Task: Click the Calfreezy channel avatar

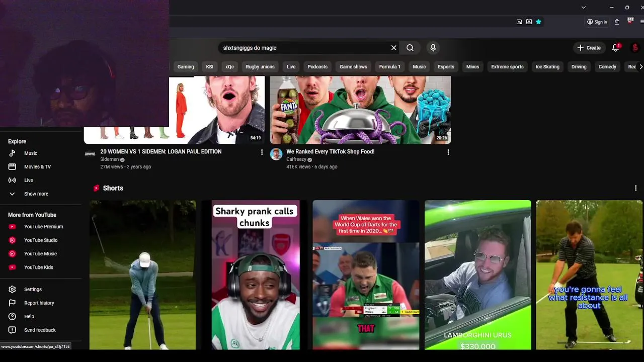Action: [x=276, y=154]
